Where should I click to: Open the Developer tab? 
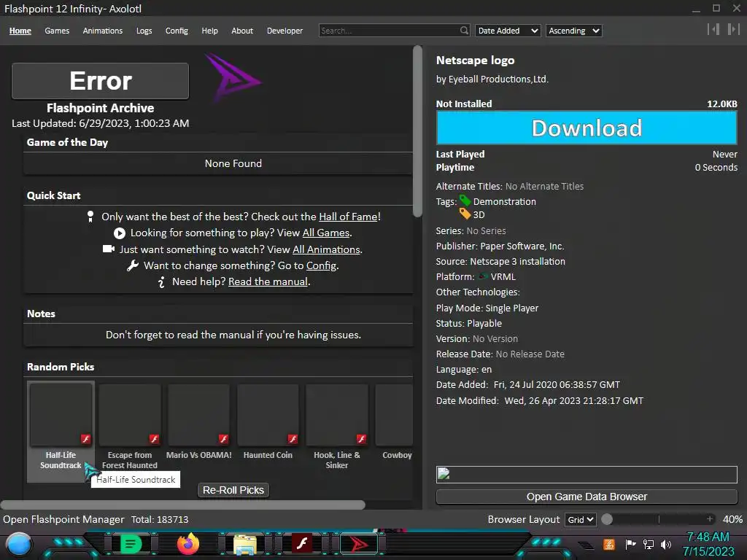[285, 31]
